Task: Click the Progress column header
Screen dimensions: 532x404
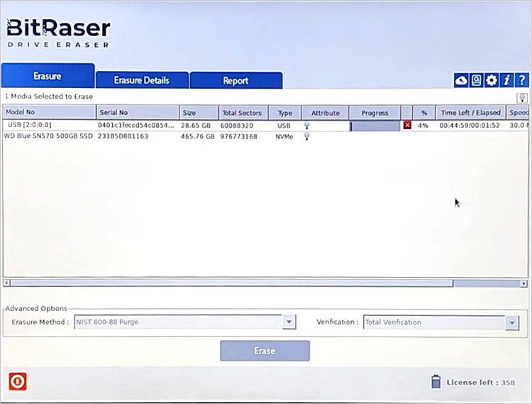Action: (375, 113)
